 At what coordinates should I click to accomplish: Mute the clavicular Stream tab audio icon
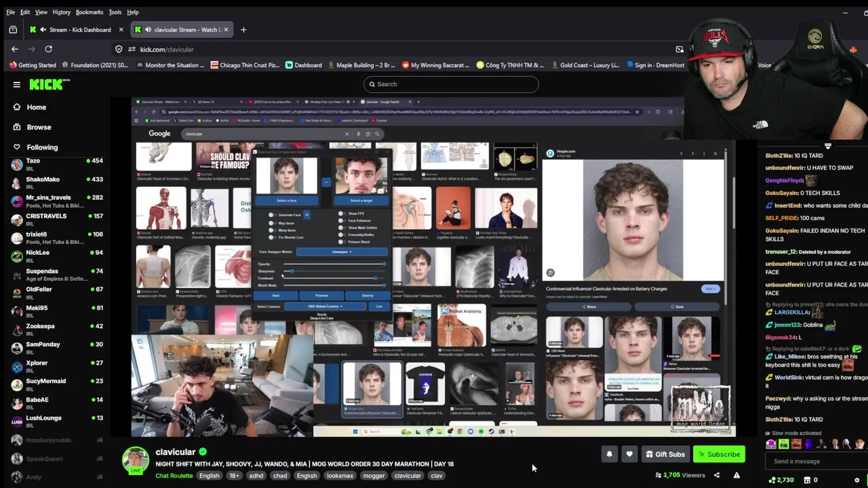click(148, 30)
